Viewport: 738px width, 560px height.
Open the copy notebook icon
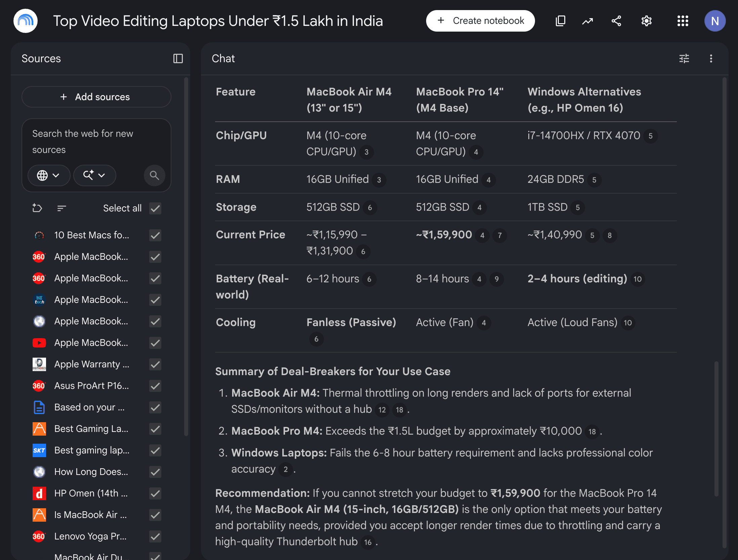coord(561,21)
